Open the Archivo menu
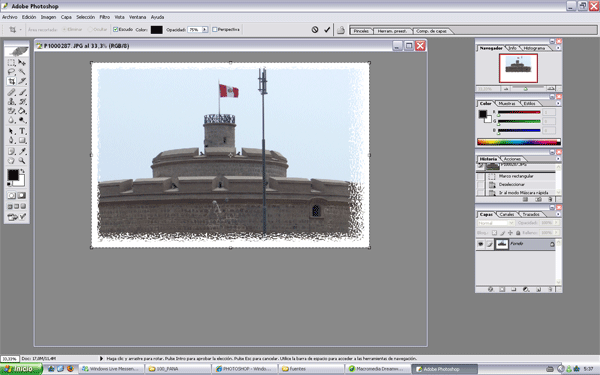Image resolution: width=600 pixels, height=375 pixels. (x=10, y=17)
